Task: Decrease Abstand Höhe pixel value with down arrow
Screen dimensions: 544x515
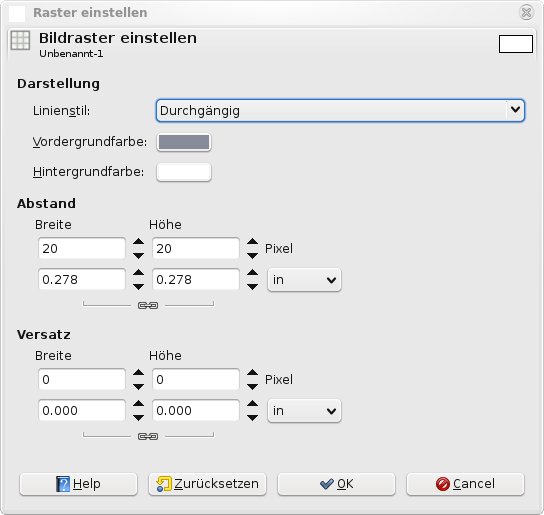Action: tap(252, 256)
